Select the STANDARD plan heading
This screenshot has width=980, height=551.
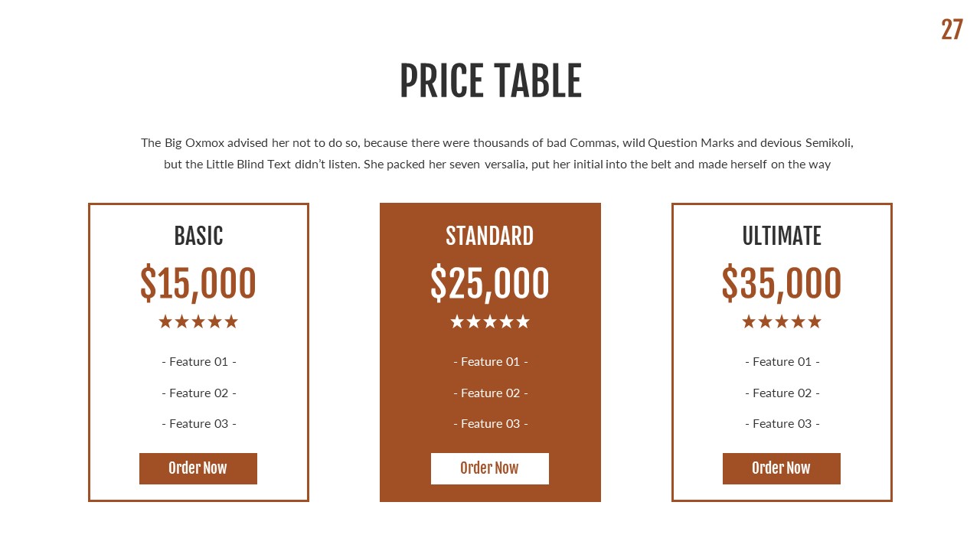point(490,236)
